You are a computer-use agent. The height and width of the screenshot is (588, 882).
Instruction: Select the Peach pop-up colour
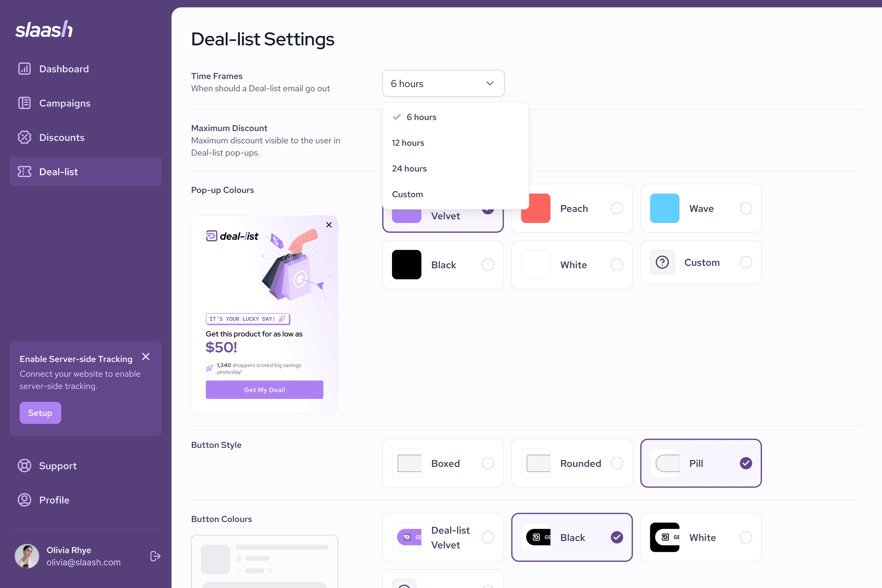(616, 208)
